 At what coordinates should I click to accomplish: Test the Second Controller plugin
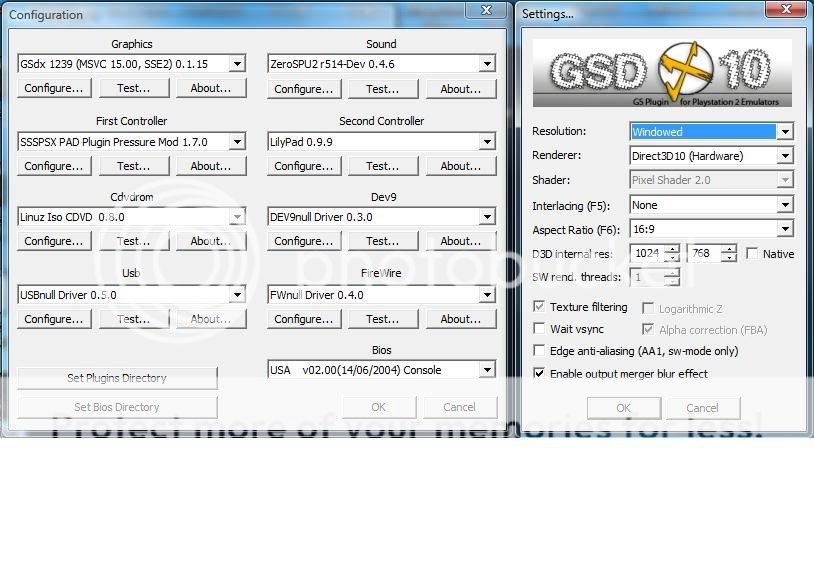[x=383, y=166]
